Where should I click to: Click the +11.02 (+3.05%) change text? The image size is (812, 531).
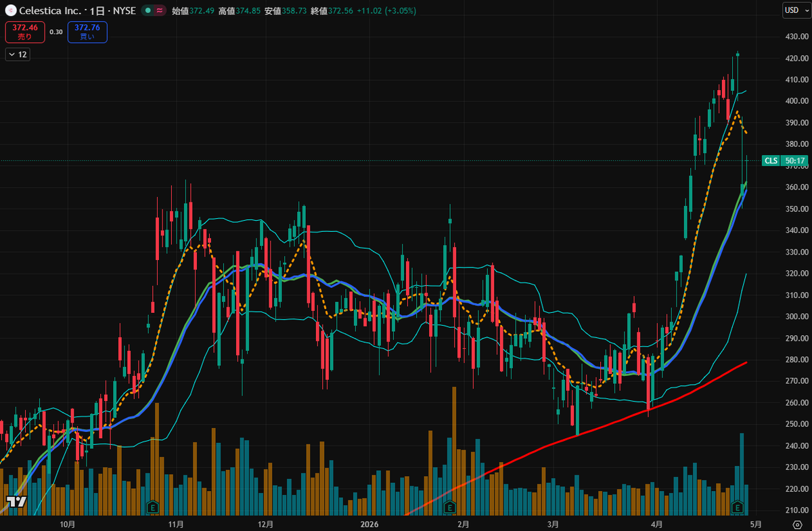coord(385,11)
